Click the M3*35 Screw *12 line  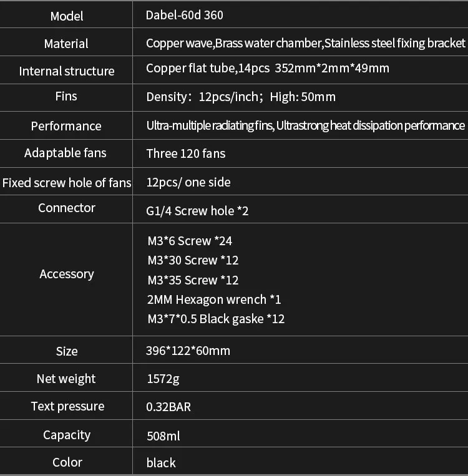(193, 280)
